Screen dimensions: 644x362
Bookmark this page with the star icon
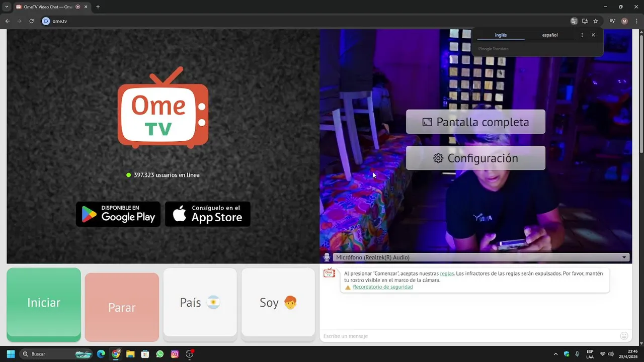pos(596,21)
